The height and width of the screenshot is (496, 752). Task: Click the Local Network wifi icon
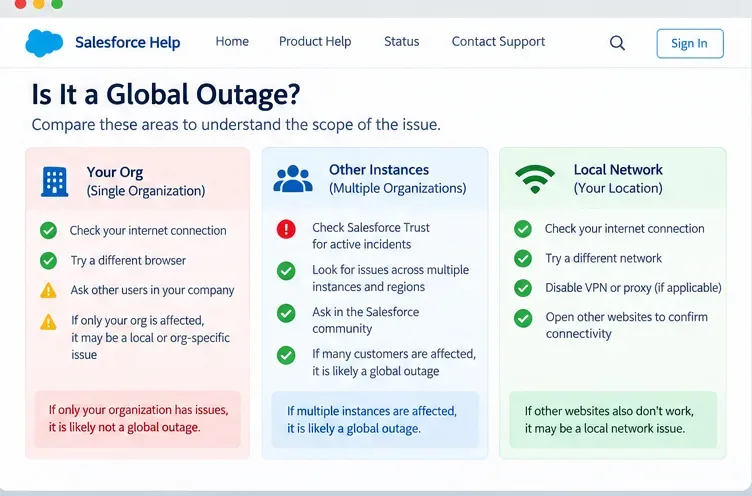[x=535, y=179]
